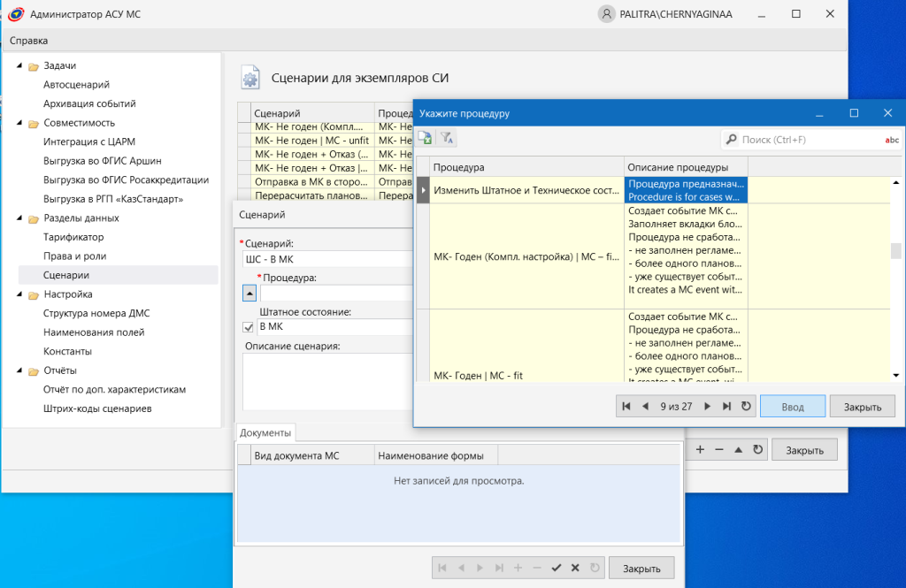Click Закрыть button beside scenarios list toolbar

click(804, 450)
